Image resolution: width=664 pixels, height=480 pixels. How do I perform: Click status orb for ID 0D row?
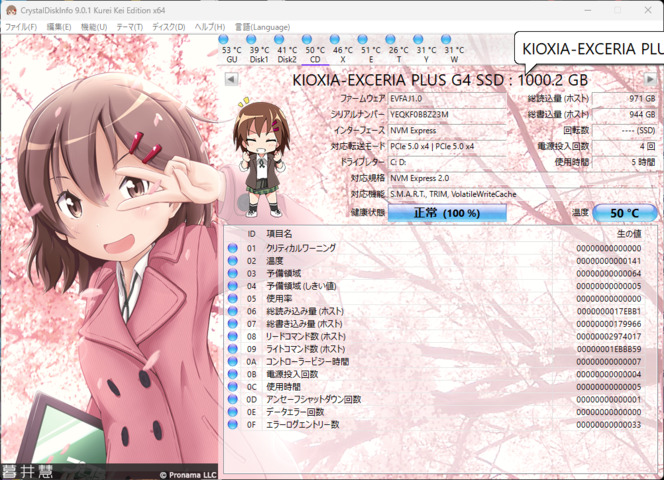point(232,399)
